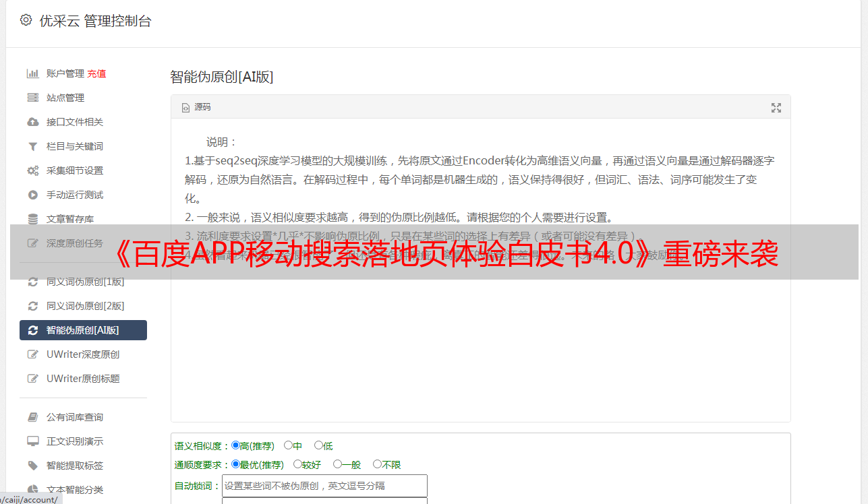Choose 中 for 语义相似度
Viewport: 868px width, 504px height.
coord(288,445)
